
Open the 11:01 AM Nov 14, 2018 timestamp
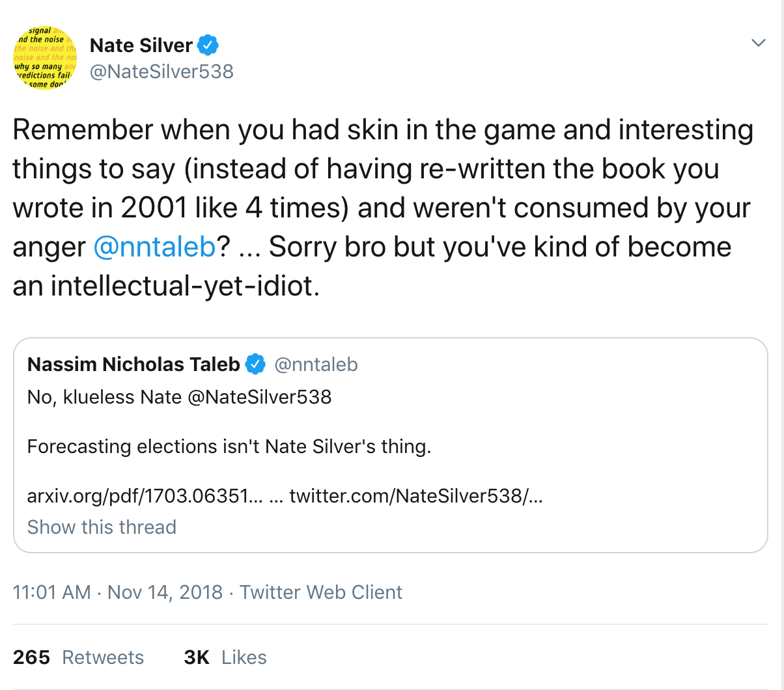(x=118, y=592)
